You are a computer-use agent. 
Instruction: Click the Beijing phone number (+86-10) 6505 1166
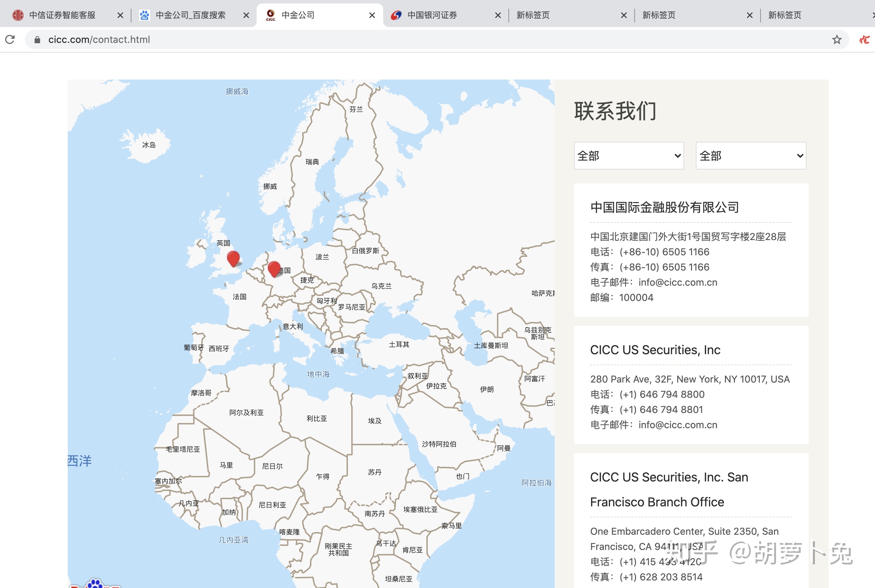[x=664, y=251]
